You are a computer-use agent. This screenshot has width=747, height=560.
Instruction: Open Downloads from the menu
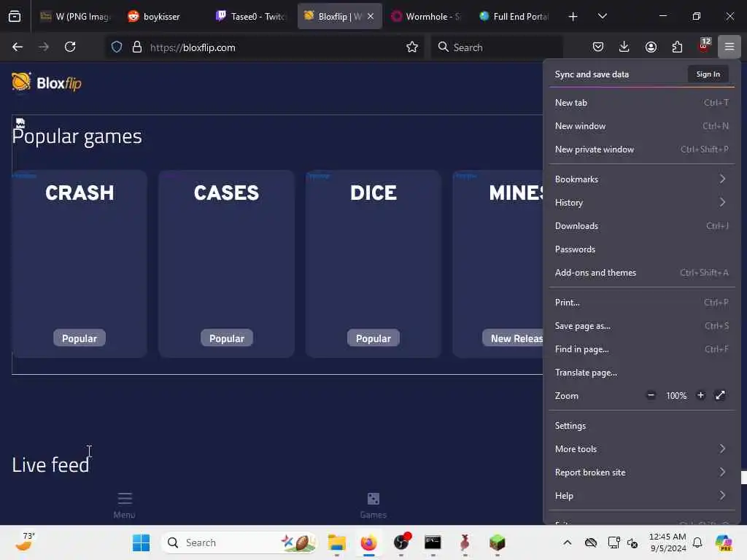(642, 226)
